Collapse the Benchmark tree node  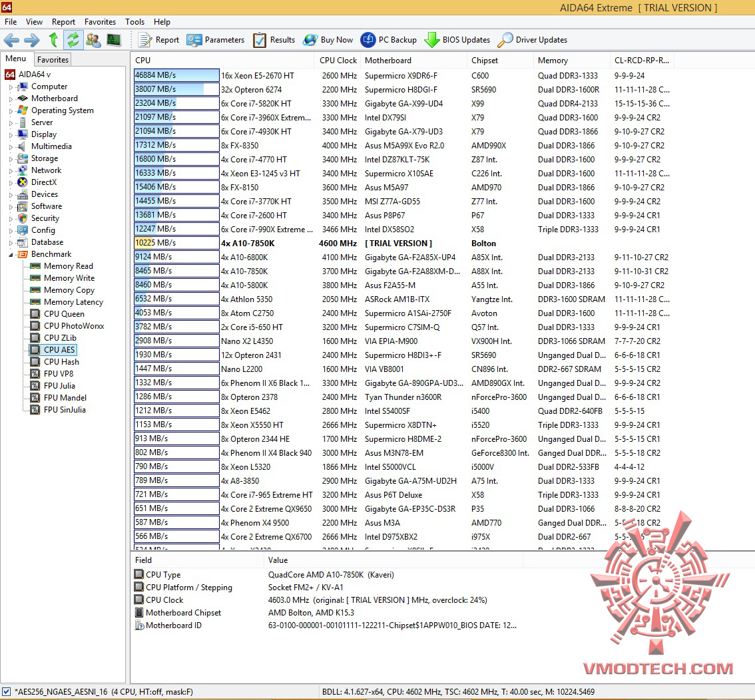click(11, 255)
